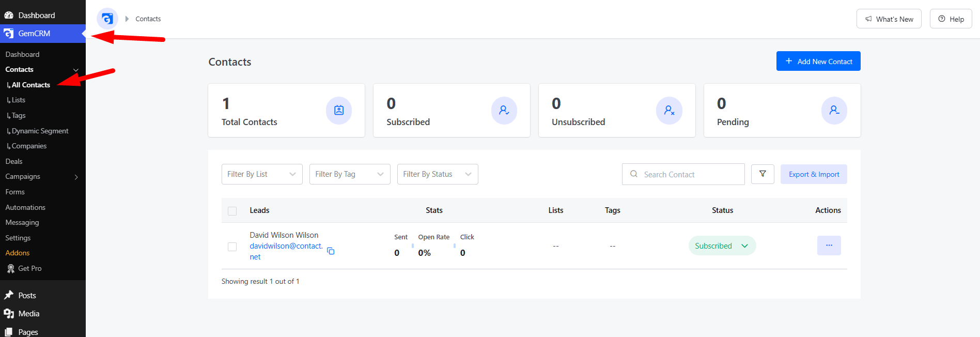Click the Total Contacts card icon
This screenshot has height=337, width=980.
(x=339, y=110)
